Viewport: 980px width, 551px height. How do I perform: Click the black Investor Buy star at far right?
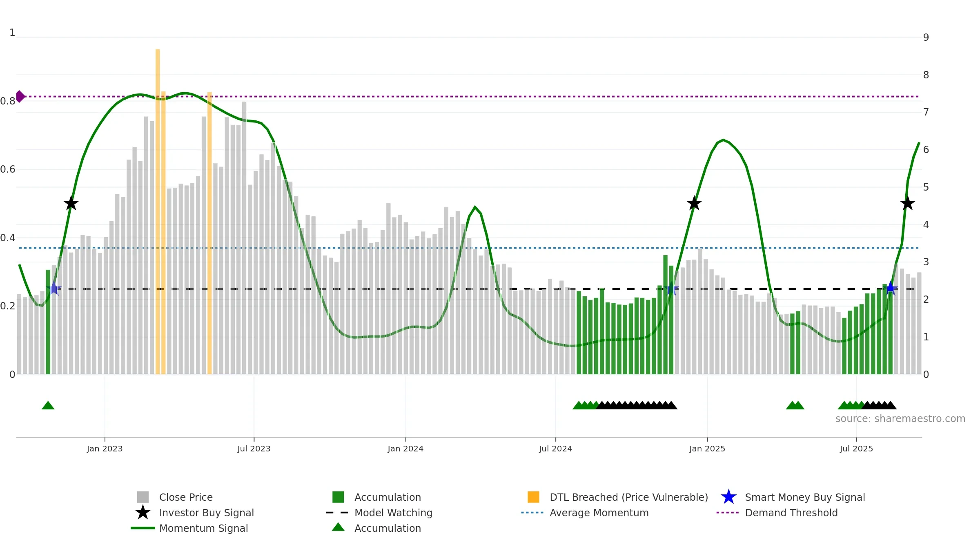point(908,203)
